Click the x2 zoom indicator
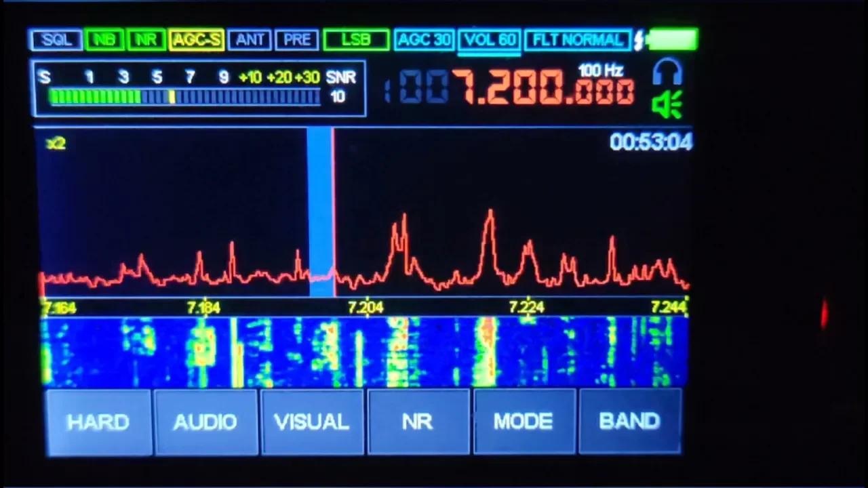868x488 pixels. pos(56,143)
